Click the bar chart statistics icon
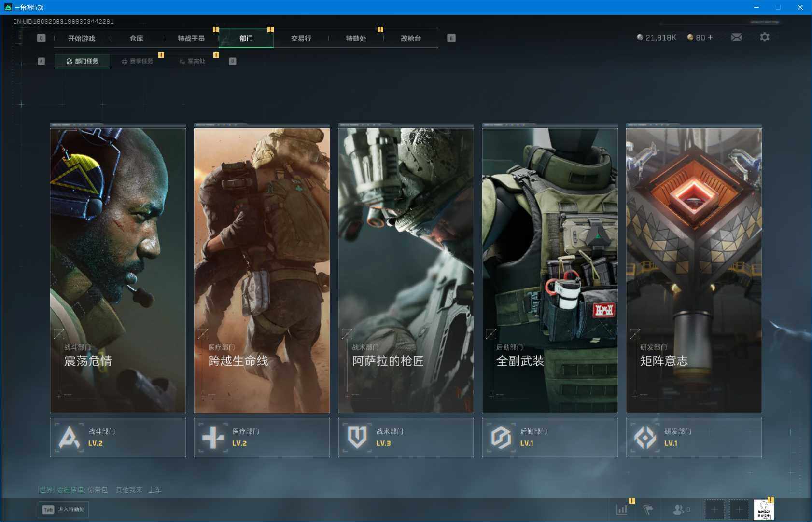This screenshot has height=522, width=812. [622, 509]
